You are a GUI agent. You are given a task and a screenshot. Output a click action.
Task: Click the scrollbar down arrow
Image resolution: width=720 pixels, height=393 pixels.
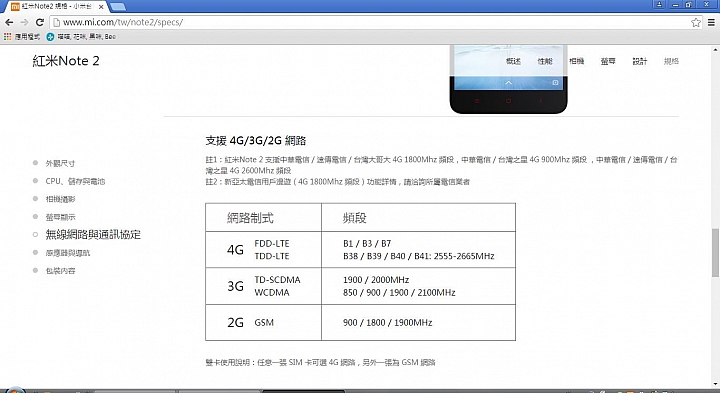pos(715,384)
